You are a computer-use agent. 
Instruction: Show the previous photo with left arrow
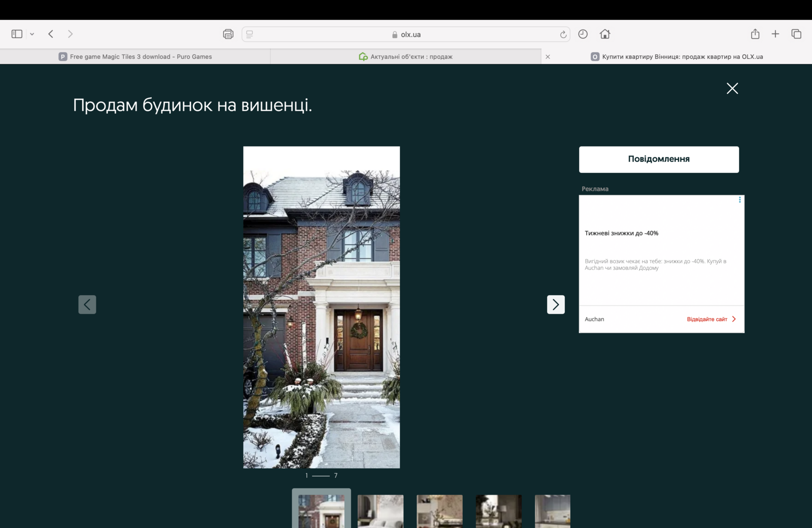(87, 304)
